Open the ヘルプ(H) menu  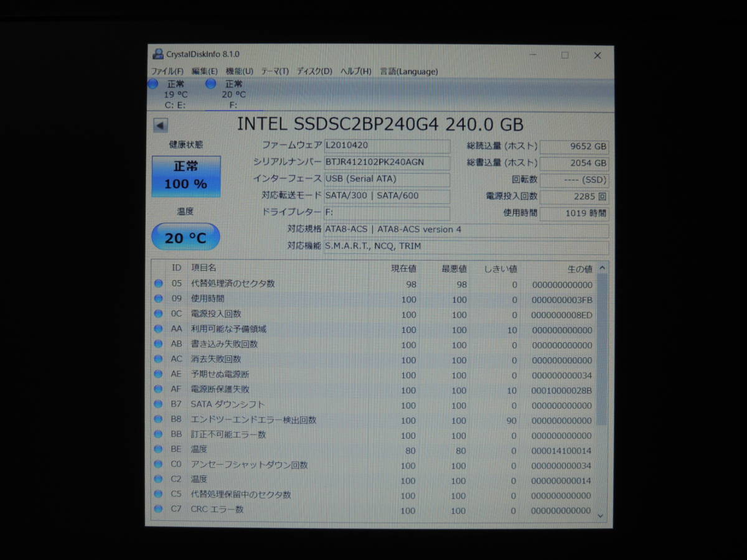(355, 71)
